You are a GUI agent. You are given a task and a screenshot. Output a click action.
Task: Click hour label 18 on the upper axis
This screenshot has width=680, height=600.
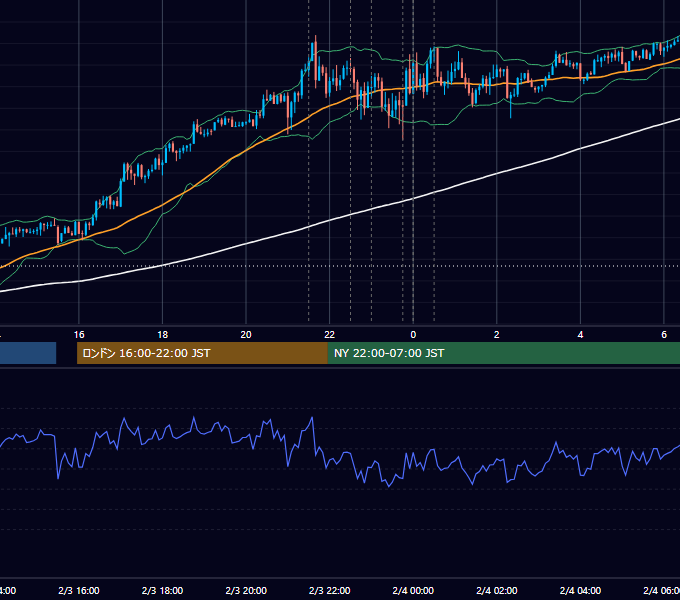coord(163,335)
